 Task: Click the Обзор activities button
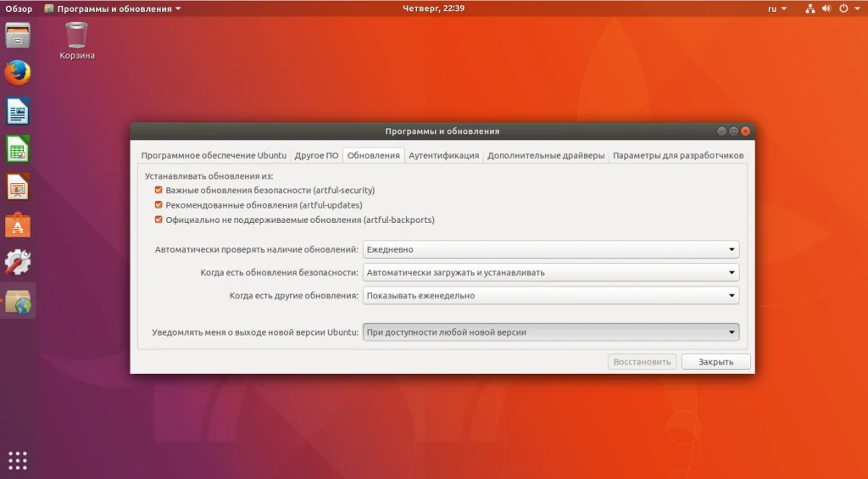point(19,8)
